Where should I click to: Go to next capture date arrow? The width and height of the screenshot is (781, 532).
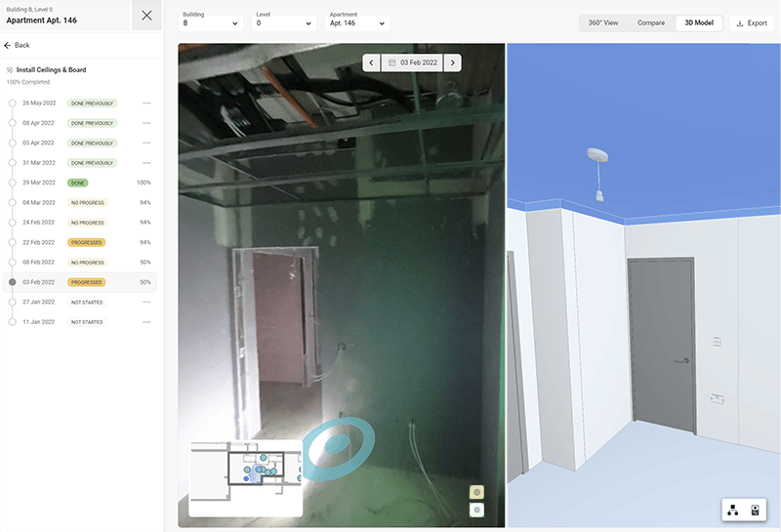(452, 62)
